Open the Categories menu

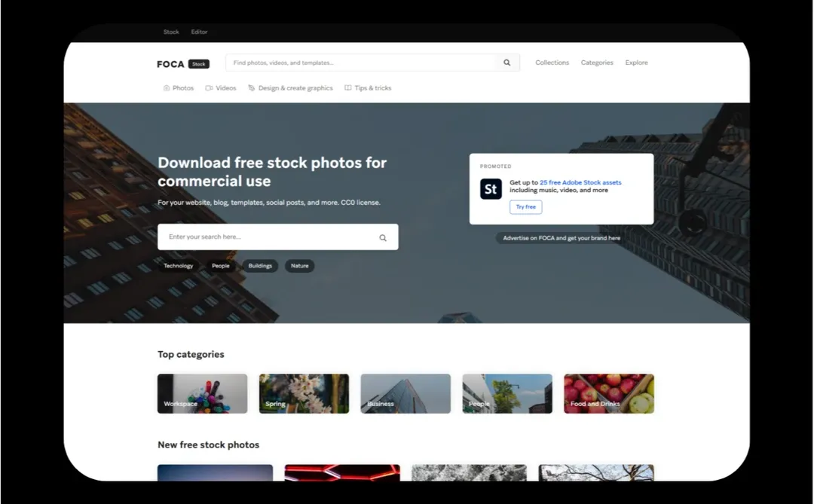(596, 63)
